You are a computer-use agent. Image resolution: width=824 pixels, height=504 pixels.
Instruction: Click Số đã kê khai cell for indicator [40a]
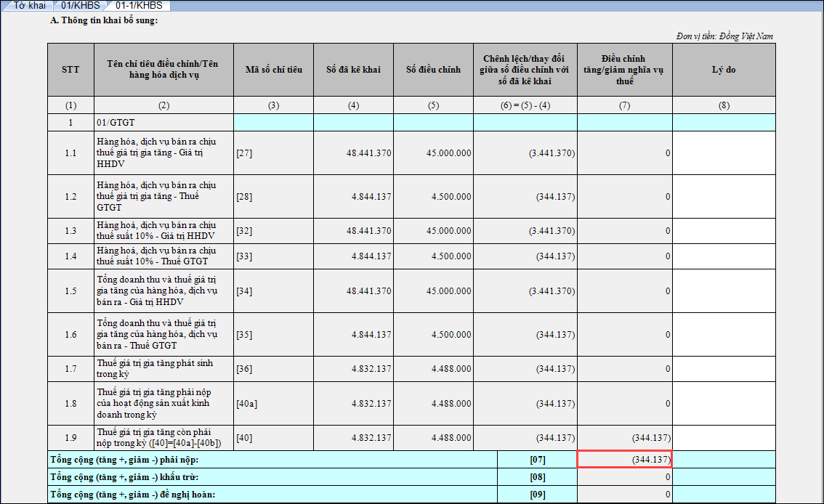(x=353, y=403)
